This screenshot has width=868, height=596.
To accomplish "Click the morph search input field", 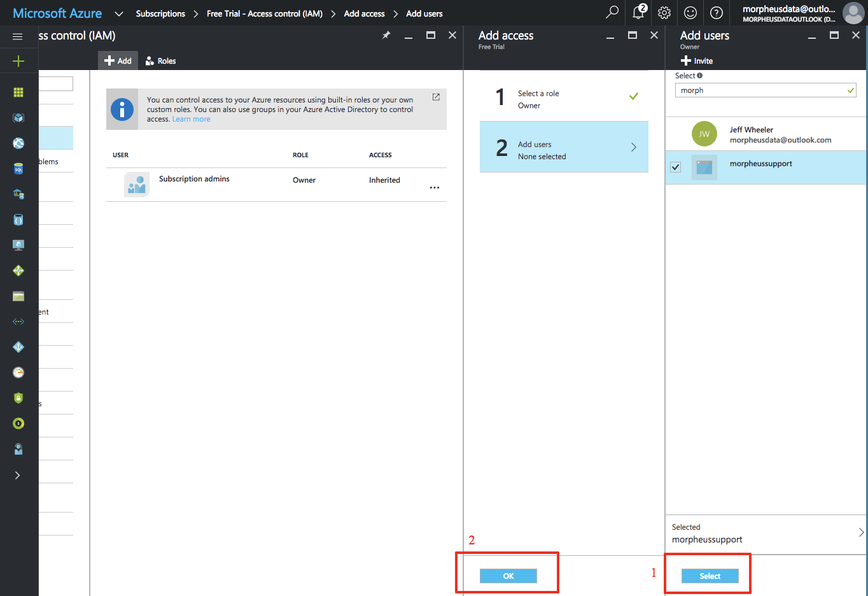I will coord(766,90).
